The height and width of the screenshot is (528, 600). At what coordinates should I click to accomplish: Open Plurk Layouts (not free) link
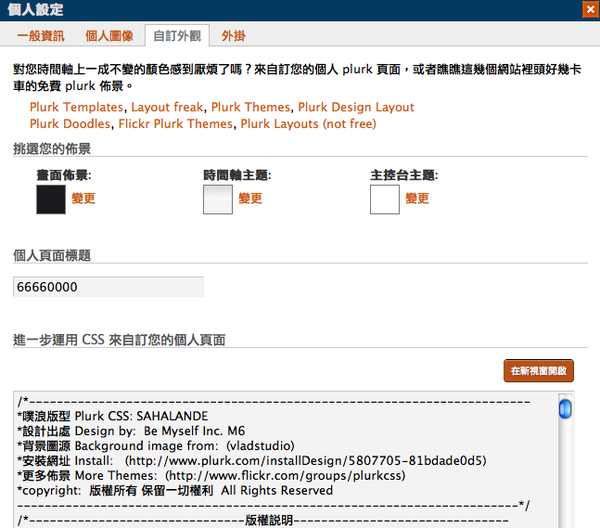point(308,124)
